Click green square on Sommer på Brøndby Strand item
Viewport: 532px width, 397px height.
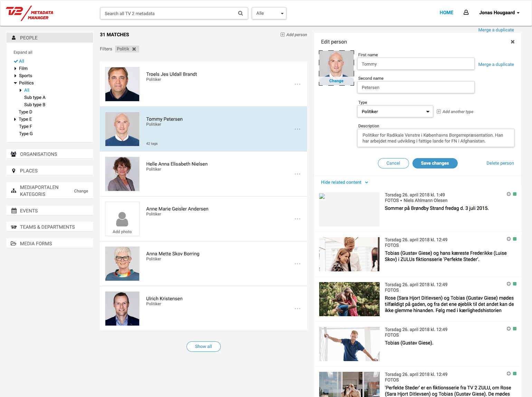(515, 194)
